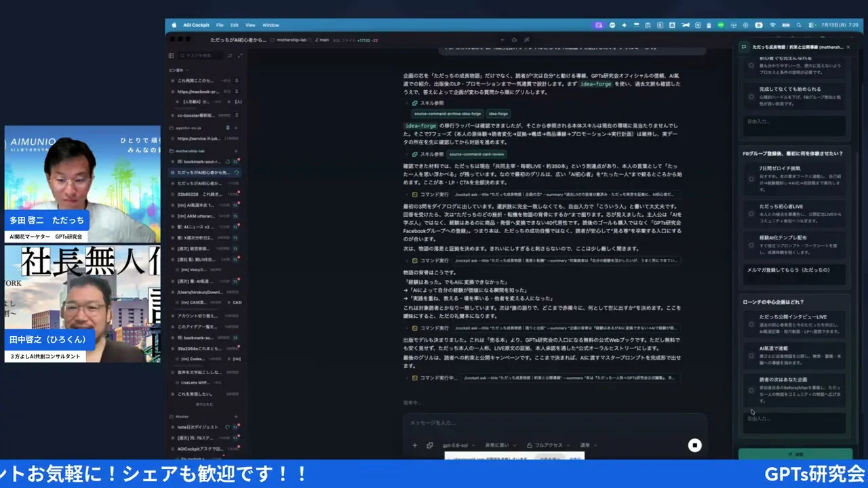Viewport: 868px width, 488px height.
Task: Select the 7日間ゼロイチ挑戦 radio option
Action: (751, 179)
